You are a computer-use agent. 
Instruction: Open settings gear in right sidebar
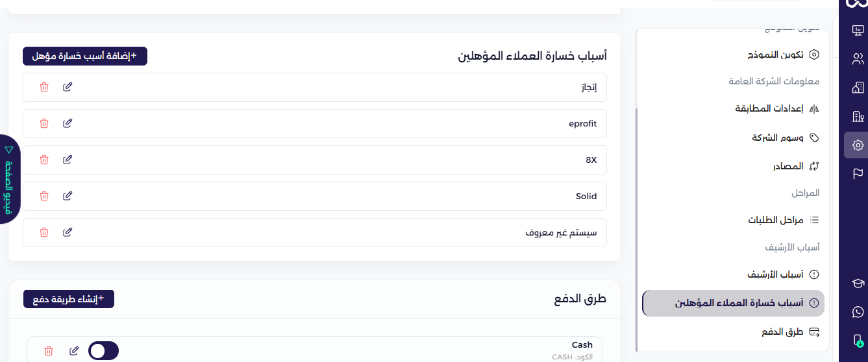click(x=858, y=145)
